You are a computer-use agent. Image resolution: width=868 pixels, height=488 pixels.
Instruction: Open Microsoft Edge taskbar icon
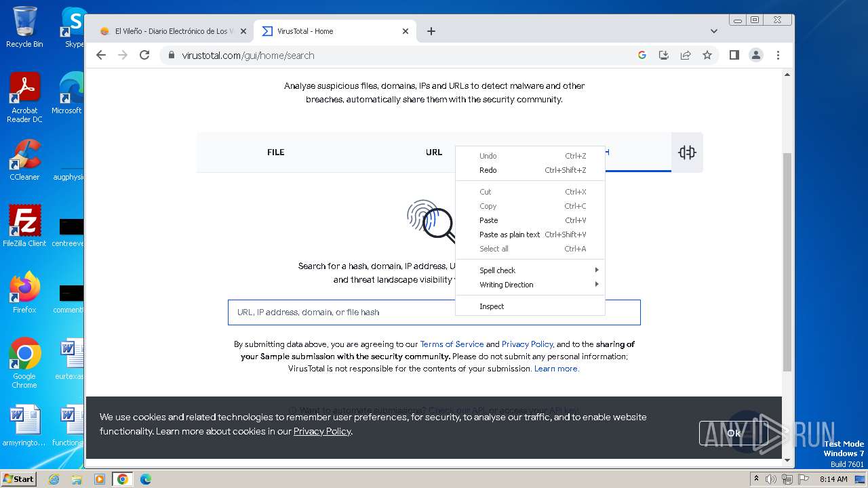click(x=146, y=479)
